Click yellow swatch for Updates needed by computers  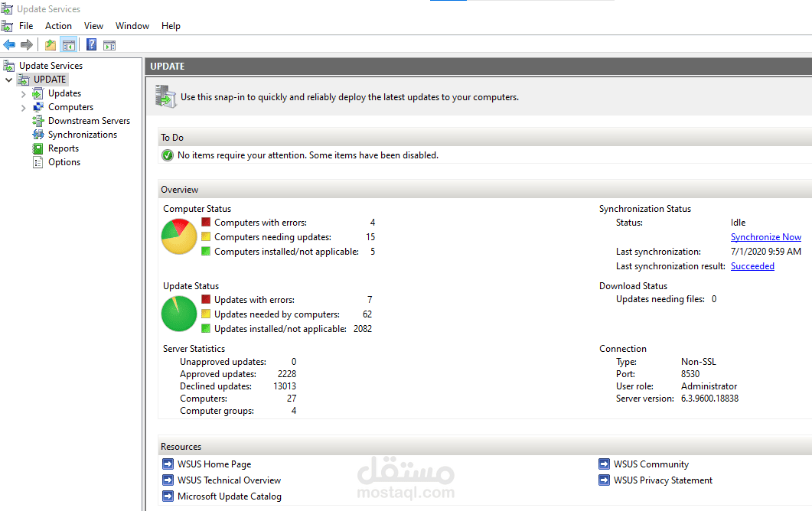coord(206,314)
